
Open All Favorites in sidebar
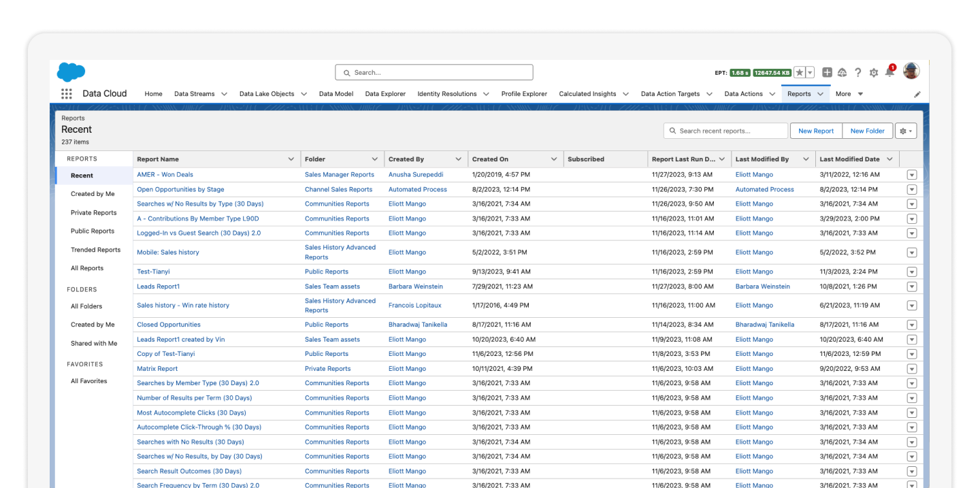pyautogui.click(x=89, y=381)
